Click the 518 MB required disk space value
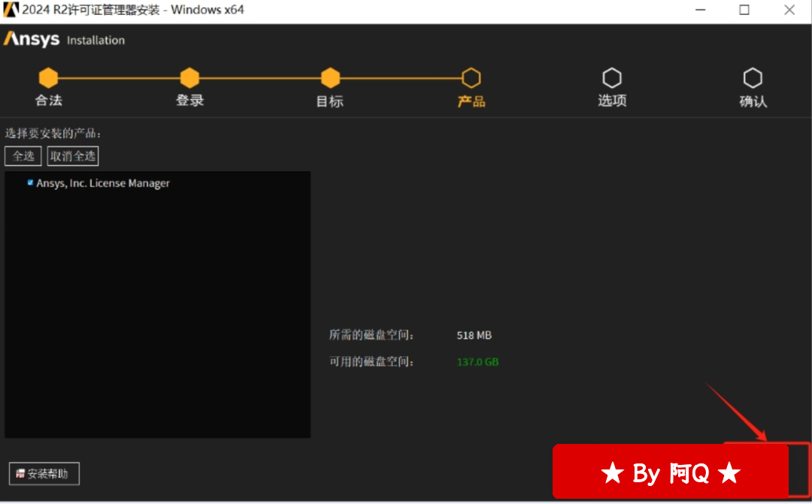This screenshot has width=812, height=504. [x=474, y=335]
